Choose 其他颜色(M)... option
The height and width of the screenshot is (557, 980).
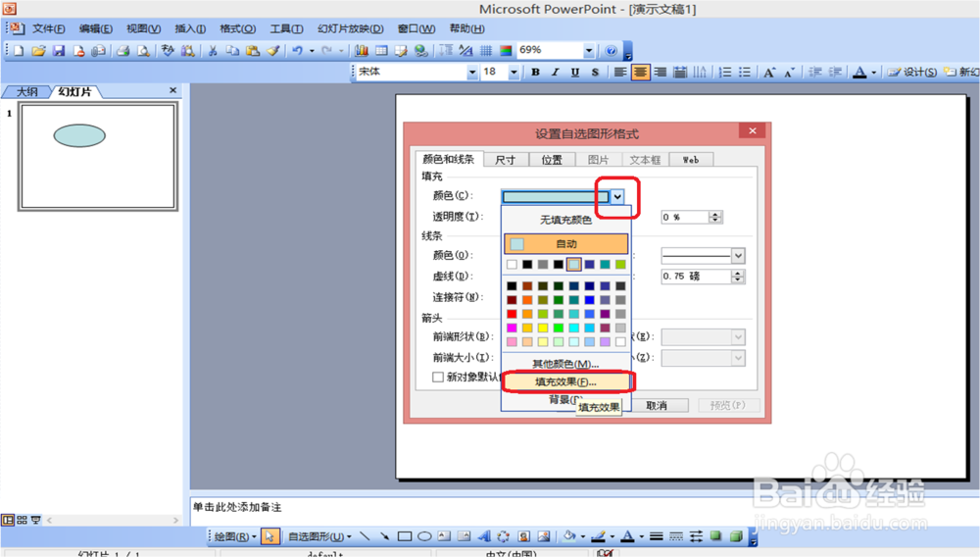tap(566, 363)
